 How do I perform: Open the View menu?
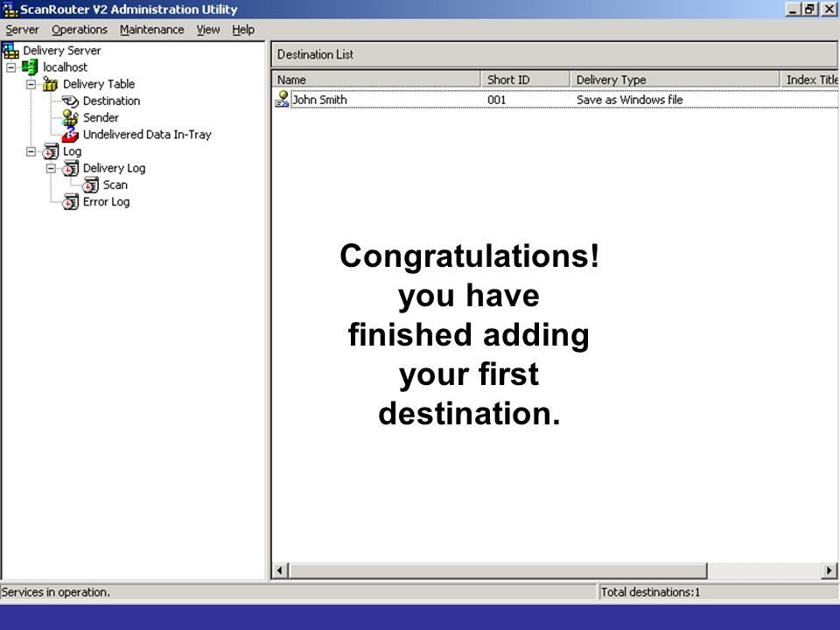pyautogui.click(x=208, y=30)
